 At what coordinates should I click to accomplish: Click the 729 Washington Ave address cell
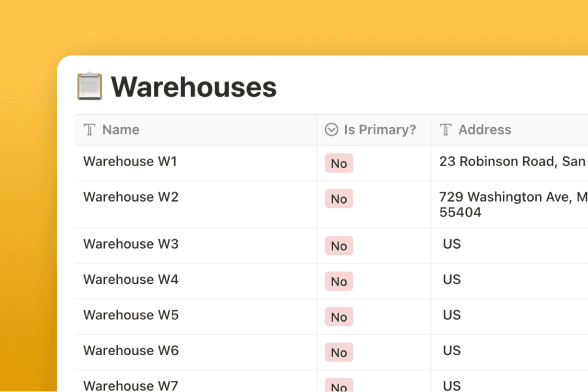[x=510, y=204]
